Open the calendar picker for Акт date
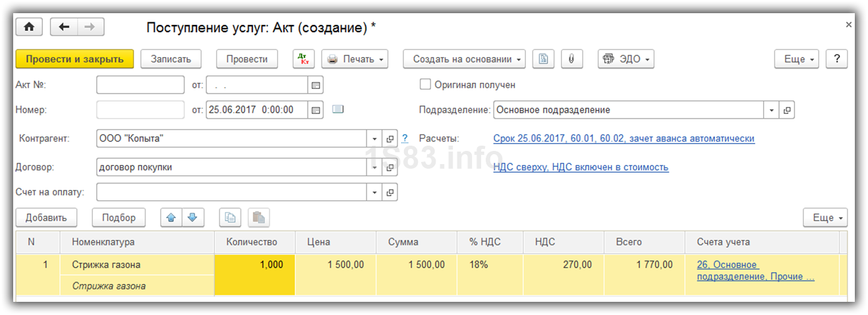Viewport: 868px width, 315px height. 316,85
